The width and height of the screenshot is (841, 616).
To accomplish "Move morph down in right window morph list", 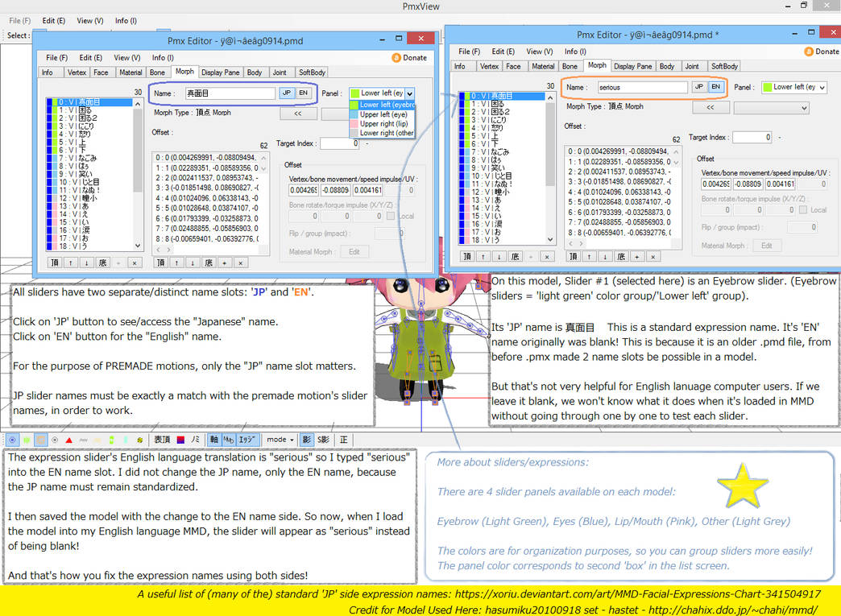I will tap(499, 257).
